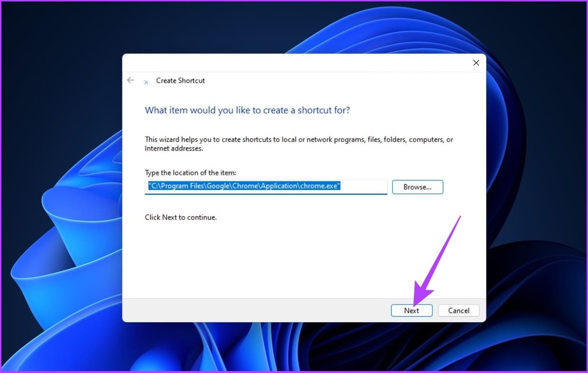Screen dimensions: 588x373
Task: Click the 'What item would you like' heading
Action: pos(247,110)
